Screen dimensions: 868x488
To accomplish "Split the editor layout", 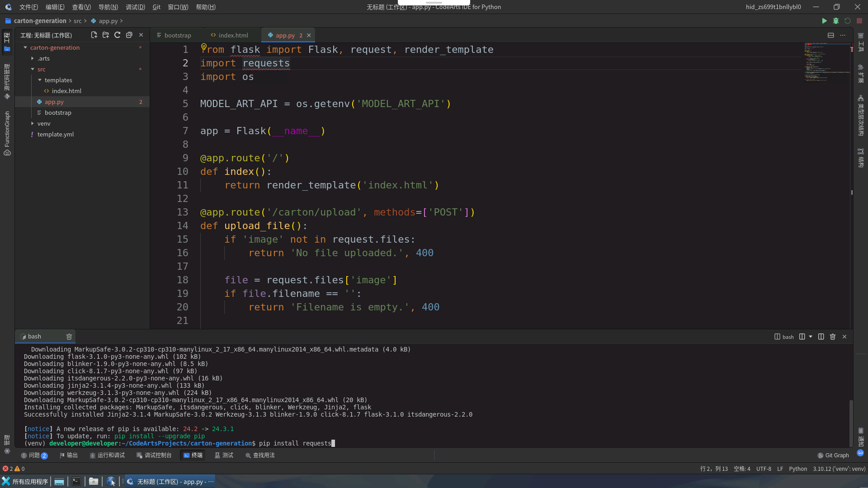I will pyautogui.click(x=830, y=35).
